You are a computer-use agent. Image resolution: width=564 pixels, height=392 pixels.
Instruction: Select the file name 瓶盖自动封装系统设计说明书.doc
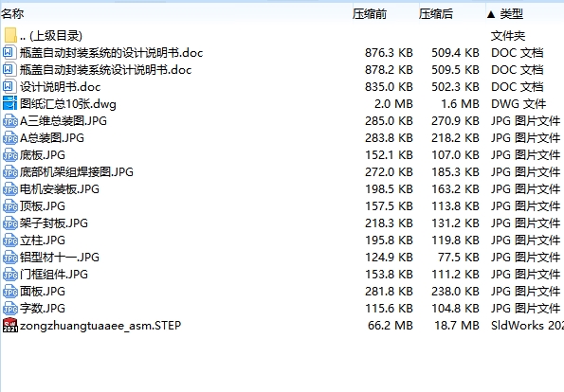coord(105,70)
